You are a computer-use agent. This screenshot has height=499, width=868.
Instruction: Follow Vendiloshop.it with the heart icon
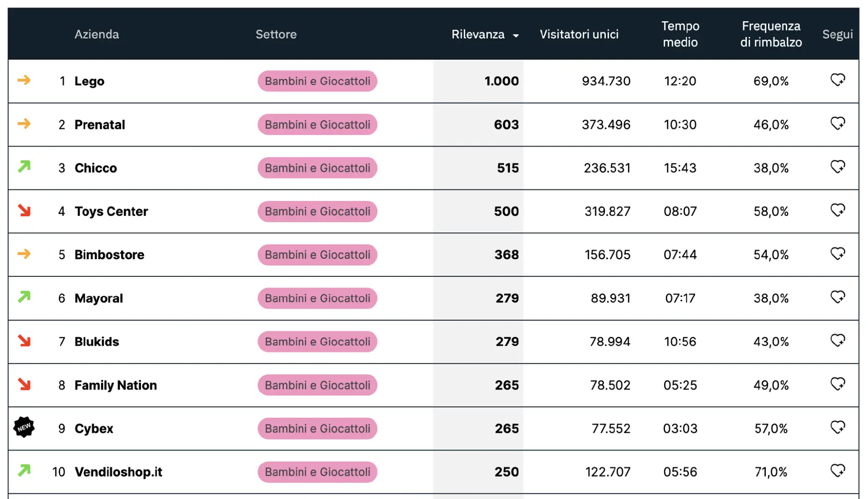[837, 471]
